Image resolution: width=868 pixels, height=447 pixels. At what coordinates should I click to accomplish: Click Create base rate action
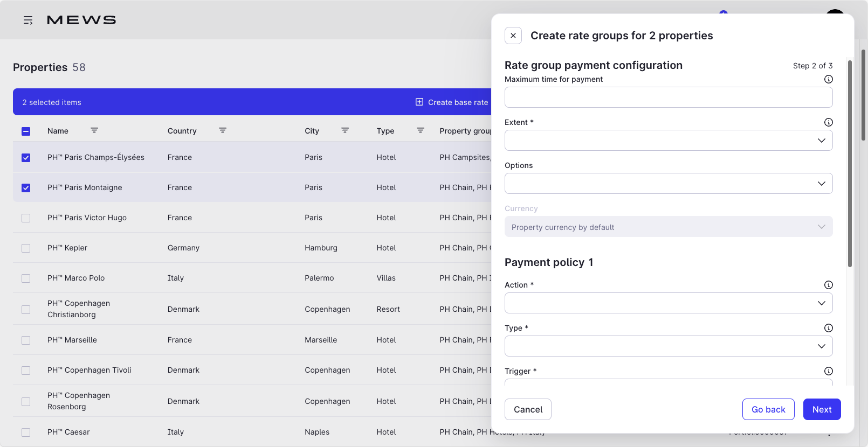452,102
